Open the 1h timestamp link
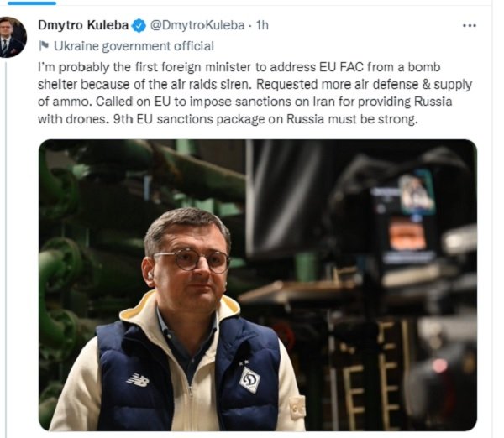This screenshot has height=438, width=504. point(262,25)
